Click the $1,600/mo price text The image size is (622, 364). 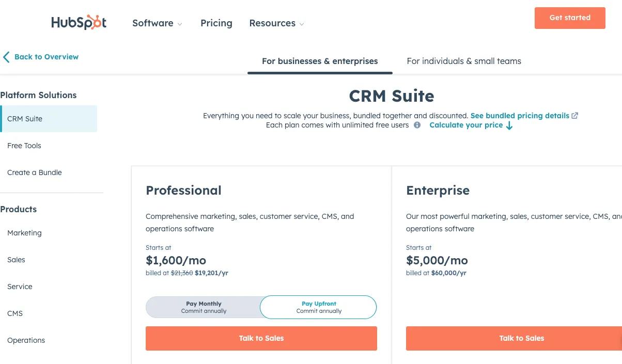click(x=176, y=260)
